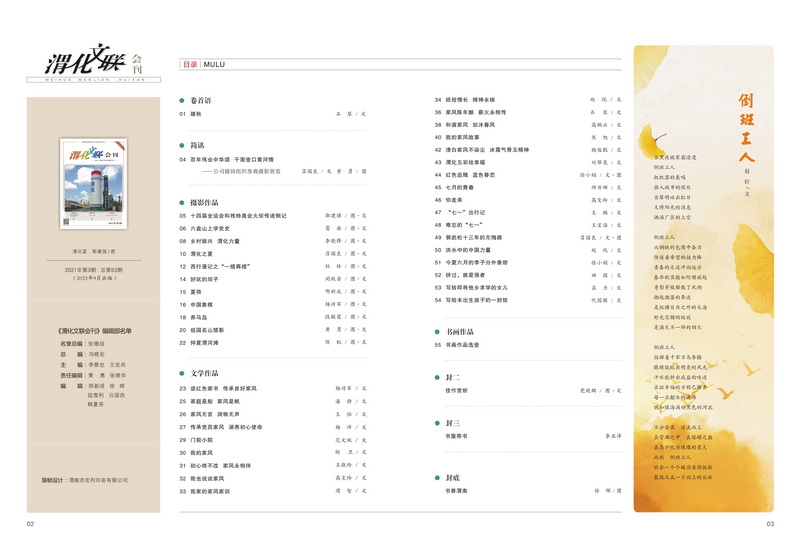Jump to entry 45 七月的青春
The width and height of the screenshot is (800, 543).
tap(462, 187)
